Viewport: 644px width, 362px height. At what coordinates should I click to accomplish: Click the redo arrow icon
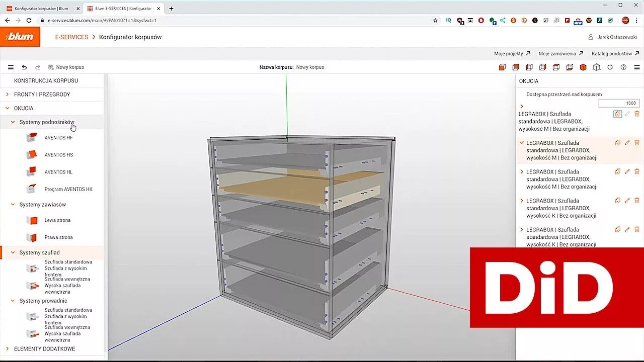[37, 67]
